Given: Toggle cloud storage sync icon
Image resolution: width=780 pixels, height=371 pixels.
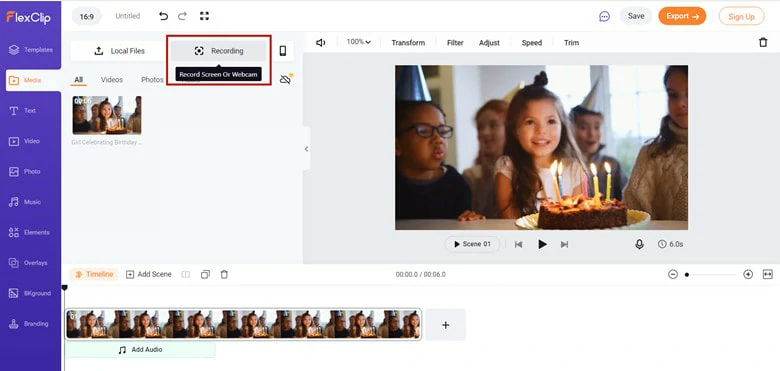Looking at the screenshot, I should [x=286, y=79].
